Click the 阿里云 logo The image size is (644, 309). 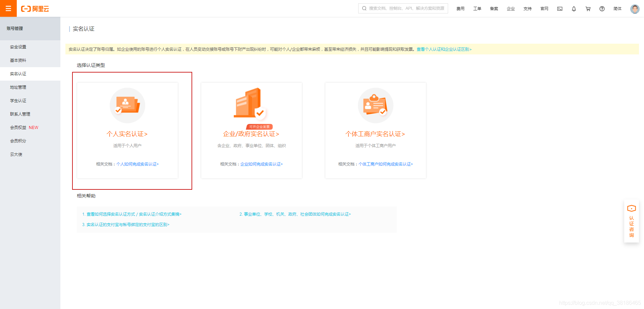click(x=35, y=9)
